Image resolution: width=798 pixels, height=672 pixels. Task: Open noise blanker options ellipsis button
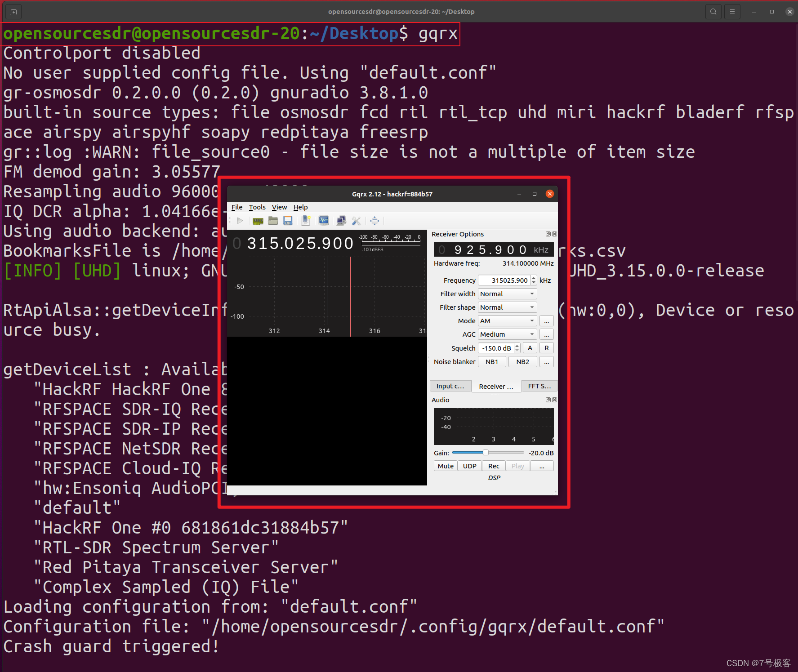pos(547,362)
